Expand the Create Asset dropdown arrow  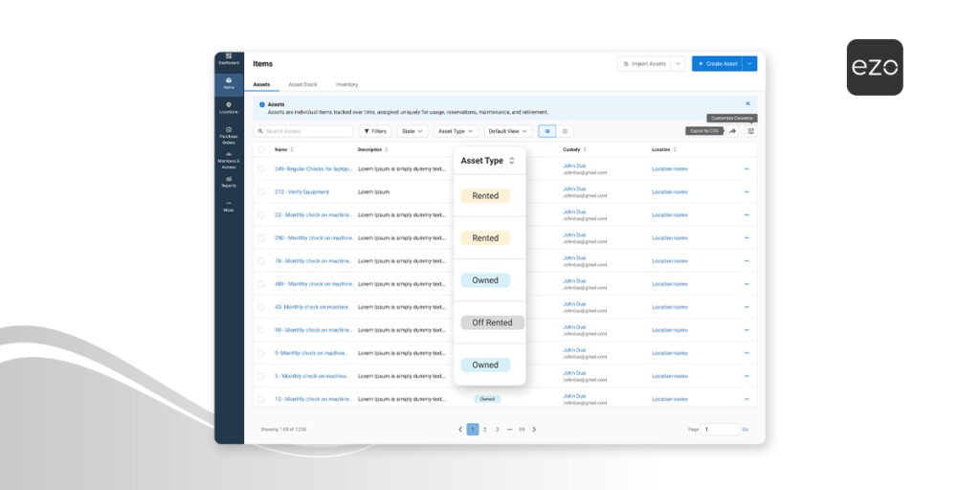click(750, 64)
